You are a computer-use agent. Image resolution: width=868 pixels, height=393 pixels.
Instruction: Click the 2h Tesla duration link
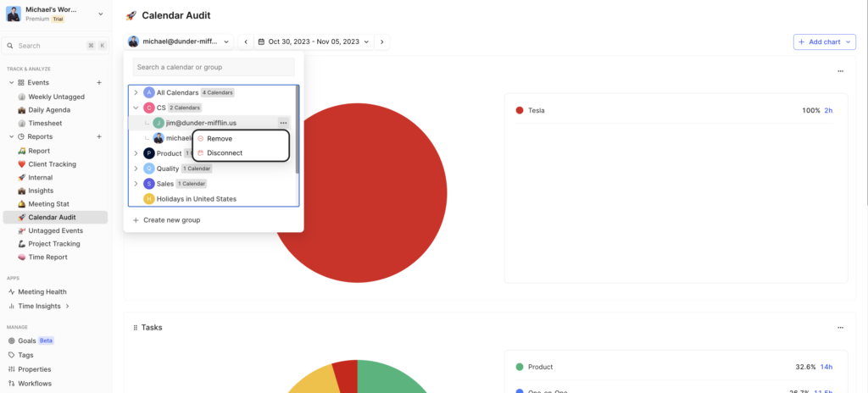[828, 110]
